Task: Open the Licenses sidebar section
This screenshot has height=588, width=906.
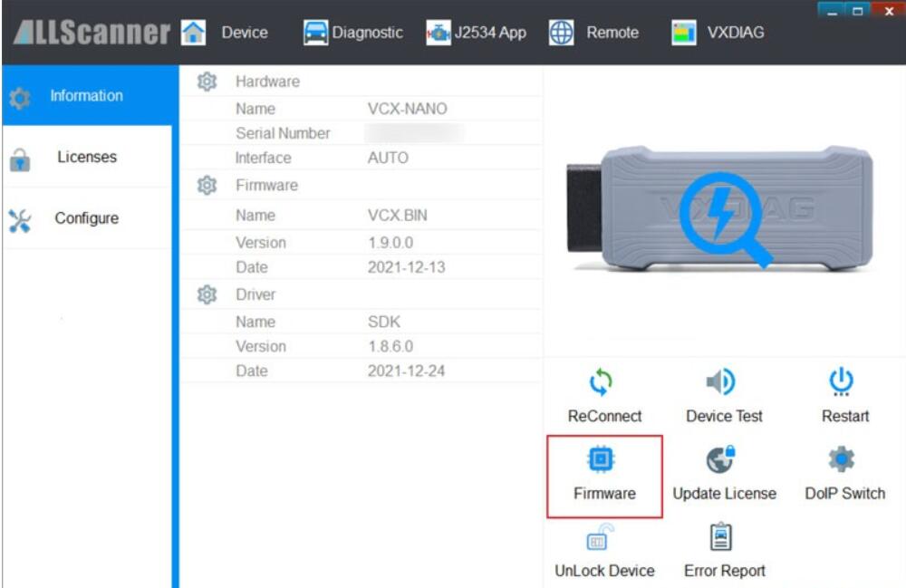Action: point(86,158)
